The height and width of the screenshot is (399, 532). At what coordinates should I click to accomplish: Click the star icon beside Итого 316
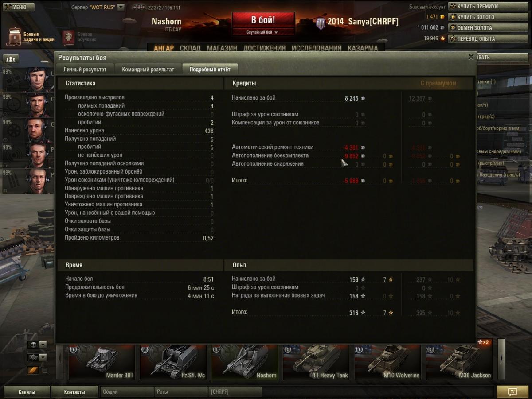tap(363, 313)
